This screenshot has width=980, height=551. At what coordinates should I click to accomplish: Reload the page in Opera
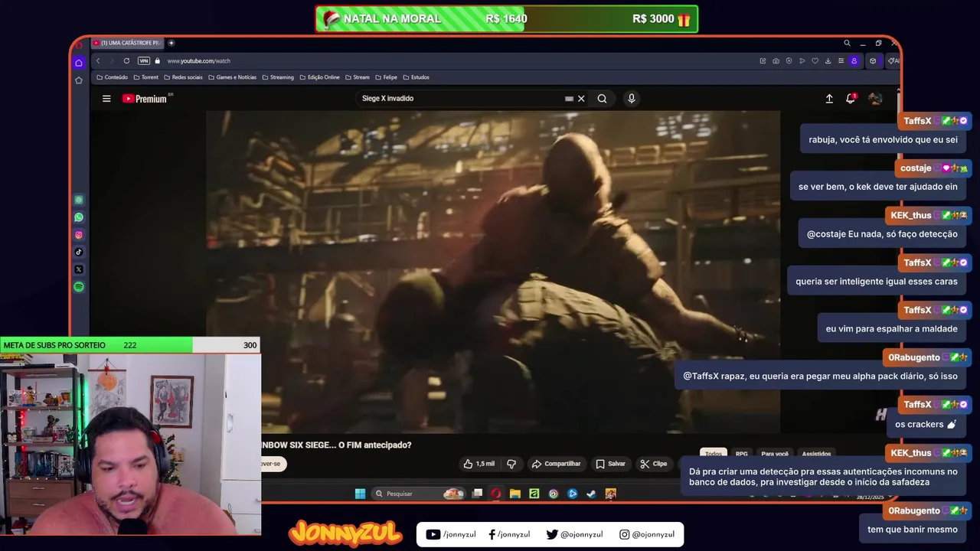pos(126,61)
